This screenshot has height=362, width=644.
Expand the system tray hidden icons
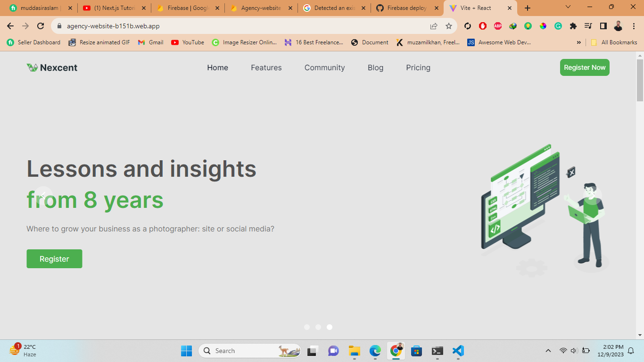[548, 351]
